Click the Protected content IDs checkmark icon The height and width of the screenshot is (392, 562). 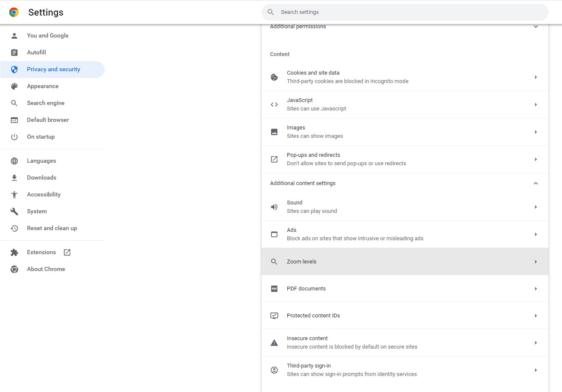tap(274, 315)
